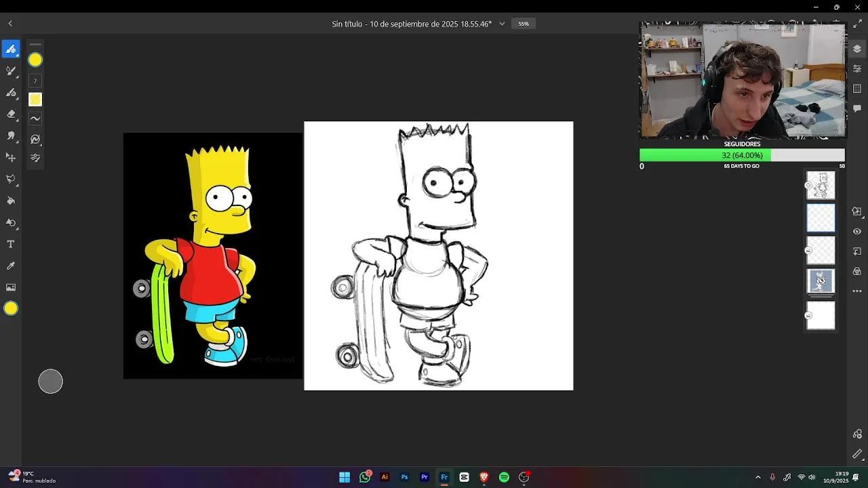The image size is (868, 488).
Task: Click the Adobe Fresco taskbar icon
Action: [x=444, y=477]
